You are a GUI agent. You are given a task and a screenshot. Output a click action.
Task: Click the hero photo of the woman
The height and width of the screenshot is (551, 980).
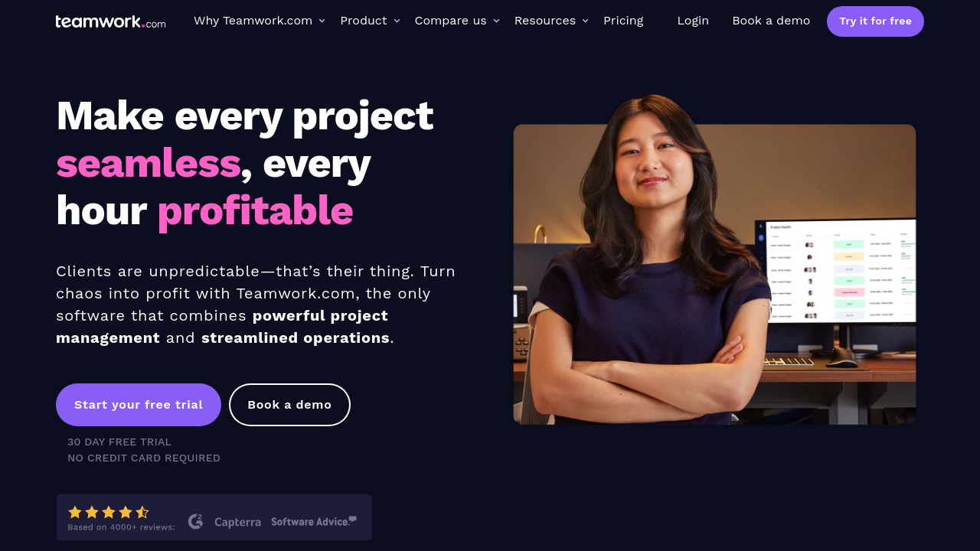714,260
